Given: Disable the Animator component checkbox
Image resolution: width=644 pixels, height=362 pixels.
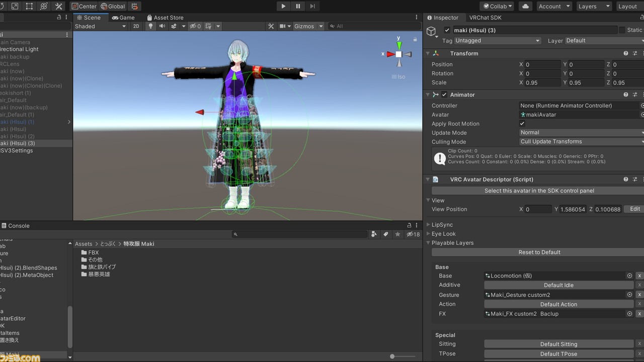Looking at the screenshot, I should click(444, 95).
